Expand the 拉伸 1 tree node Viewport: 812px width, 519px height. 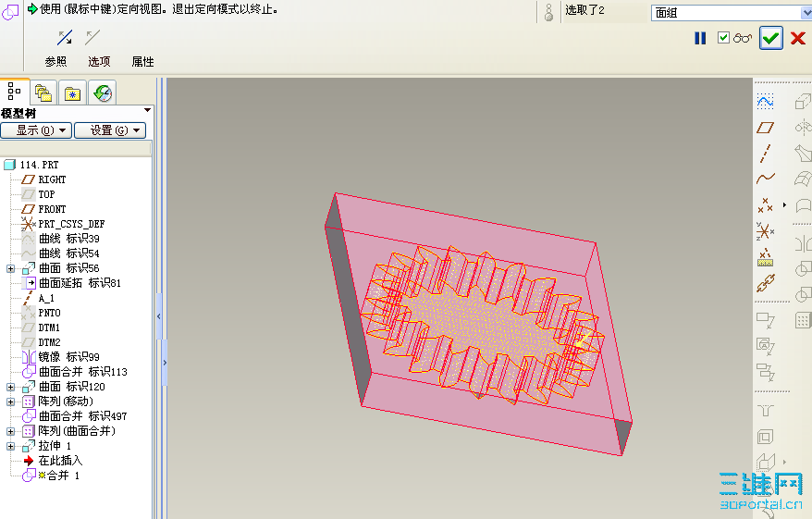click(10, 446)
